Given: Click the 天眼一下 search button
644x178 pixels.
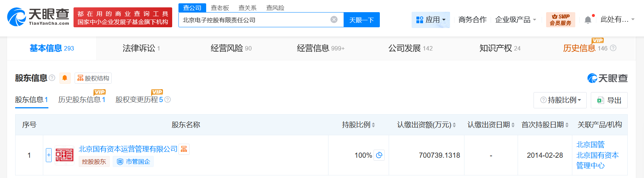Looking at the screenshot, I should click(361, 20).
